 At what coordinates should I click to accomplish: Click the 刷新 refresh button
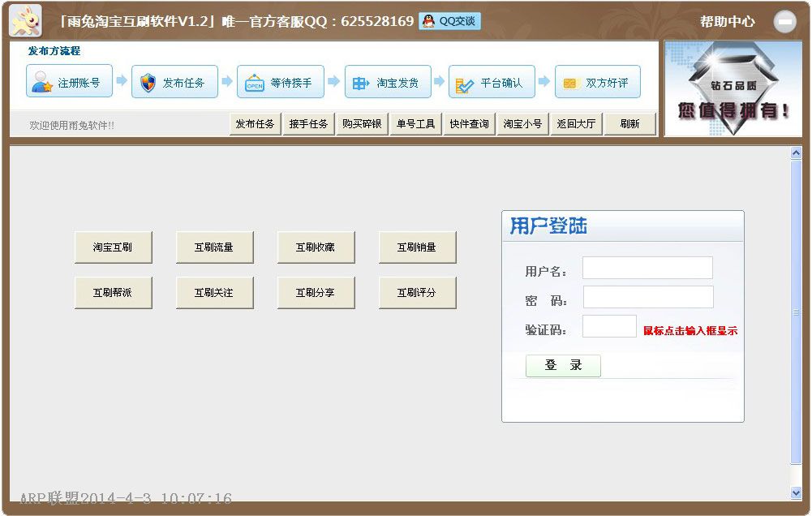[629, 124]
